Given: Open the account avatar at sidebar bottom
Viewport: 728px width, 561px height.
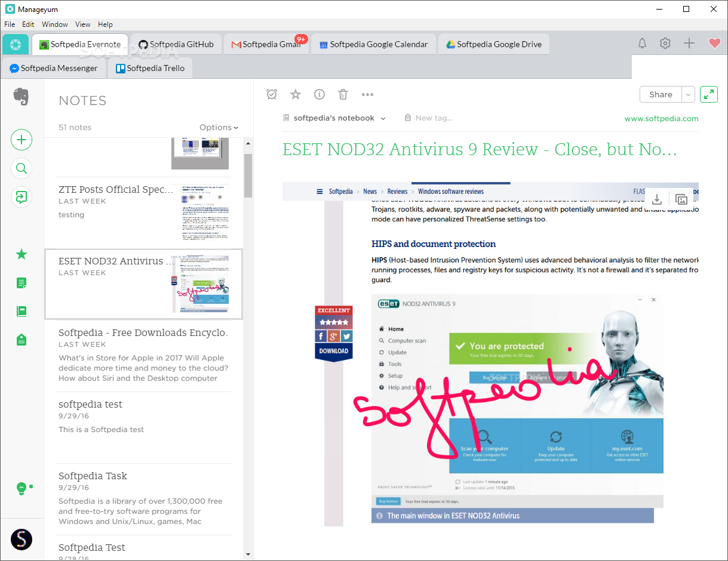Looking at the screenshot, I should point(21,540).
